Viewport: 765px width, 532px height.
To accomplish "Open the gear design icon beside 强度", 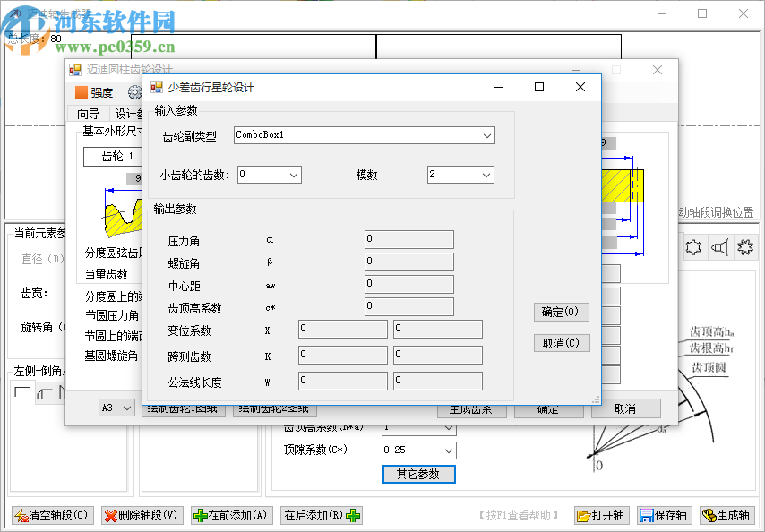I will pyautogui.click(x=133, y=90).
